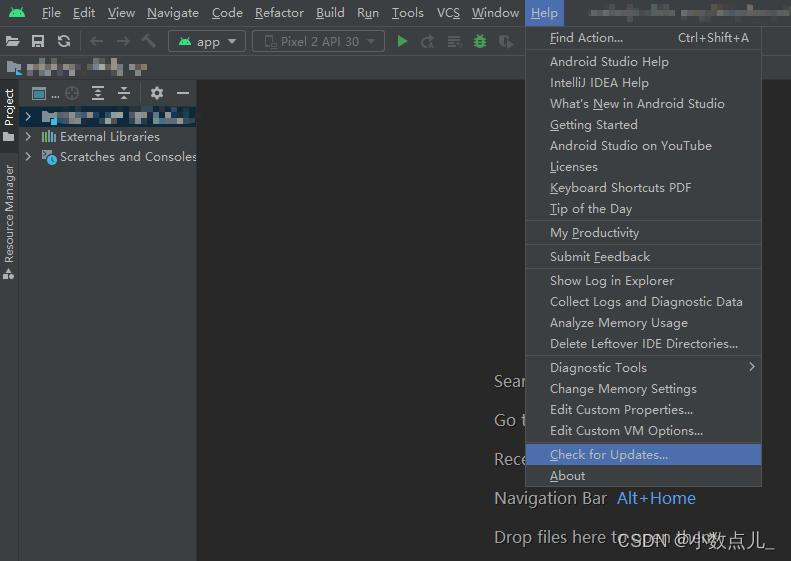Switch to the Project side tab
Image resolution: width=791 pixels, height=561 pixels.
[9, 115]
